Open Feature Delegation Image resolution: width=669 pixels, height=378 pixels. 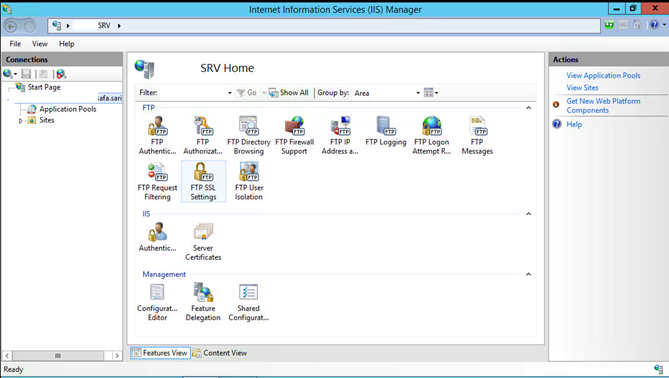(203, 302)
